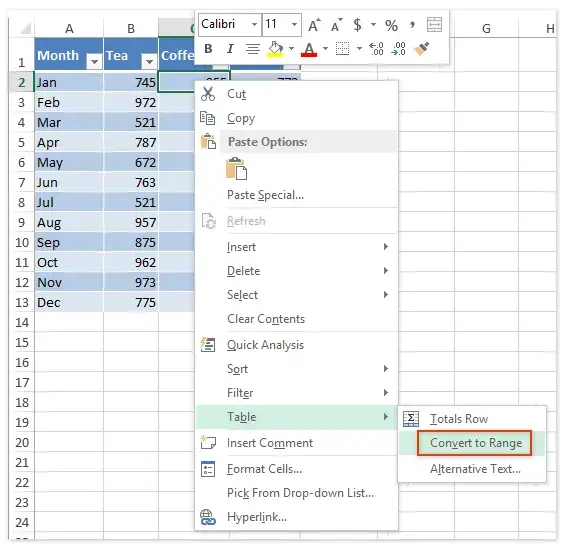Open the Month column filter dropdown
The image size is (566, 549).
point(95,62)
